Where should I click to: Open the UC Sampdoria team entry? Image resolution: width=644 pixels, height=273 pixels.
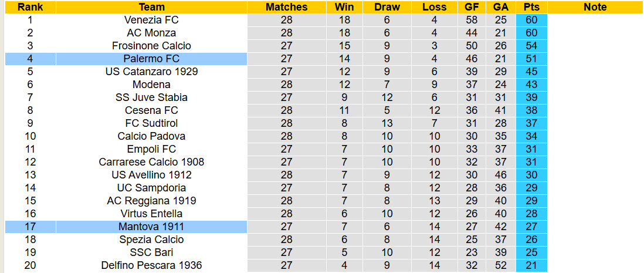coord(151,188)
